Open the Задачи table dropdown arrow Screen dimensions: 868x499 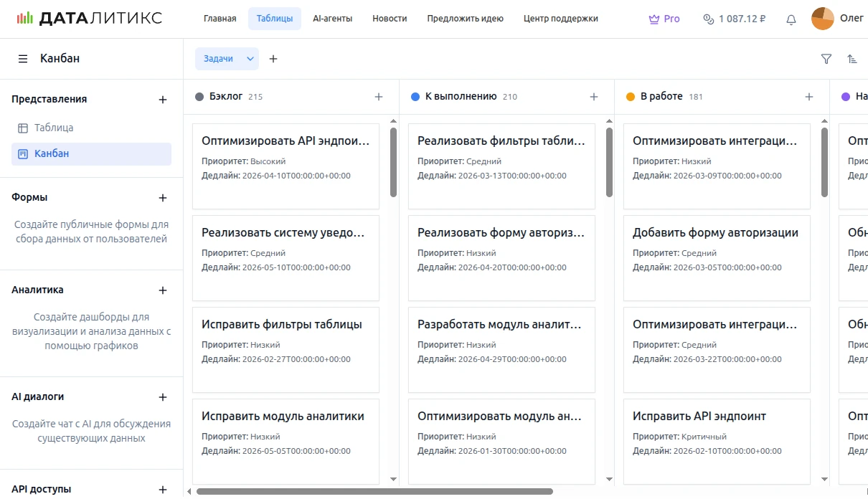tap(250, 59)
